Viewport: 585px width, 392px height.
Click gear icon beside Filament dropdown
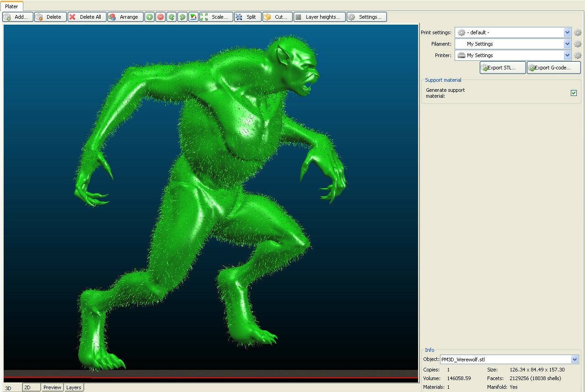pos(578,44)
